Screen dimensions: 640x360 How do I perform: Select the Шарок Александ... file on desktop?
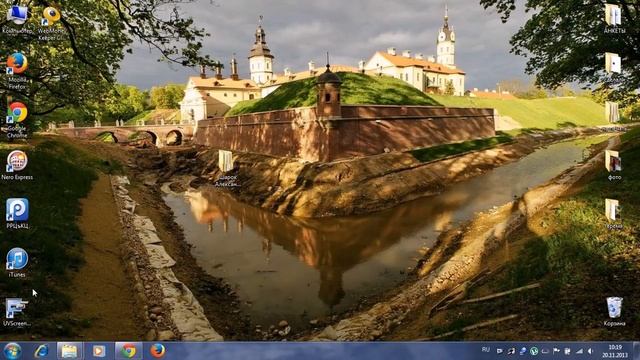tap(227, 168)
